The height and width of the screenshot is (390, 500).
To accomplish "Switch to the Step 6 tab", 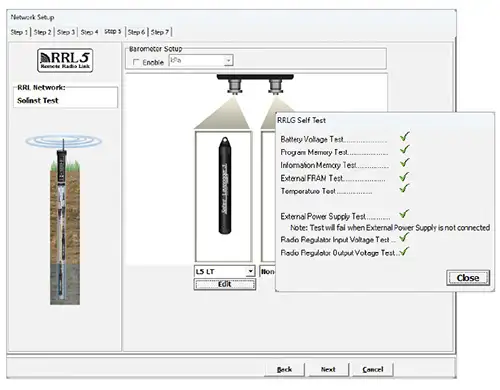I will click(x=136, y=32).
